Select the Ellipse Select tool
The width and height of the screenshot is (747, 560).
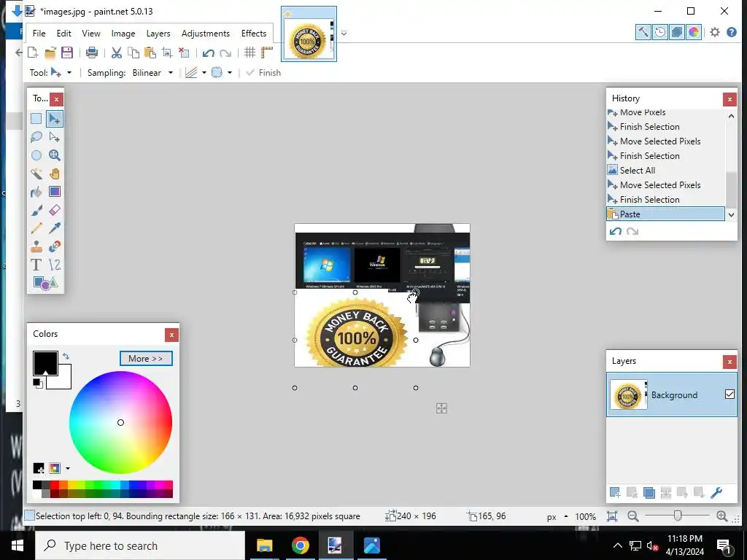[x=36, y=155]
